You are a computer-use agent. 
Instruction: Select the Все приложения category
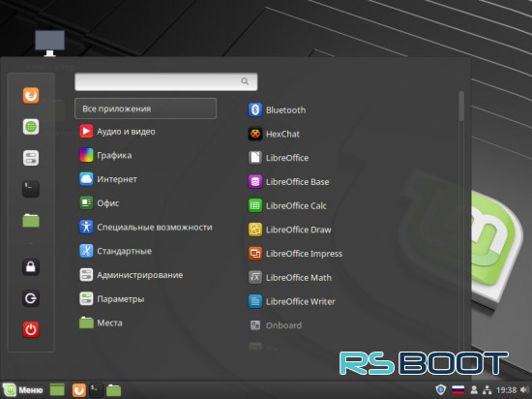click(145, 108)
